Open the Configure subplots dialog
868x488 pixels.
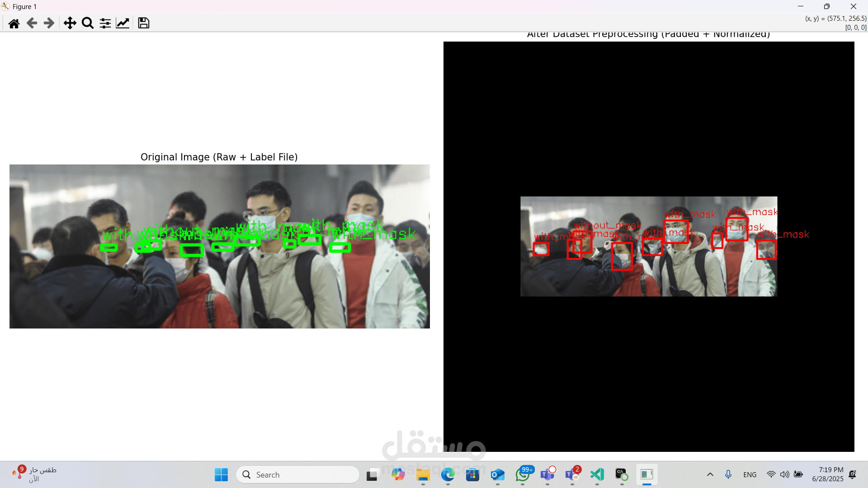click(105, 23)
